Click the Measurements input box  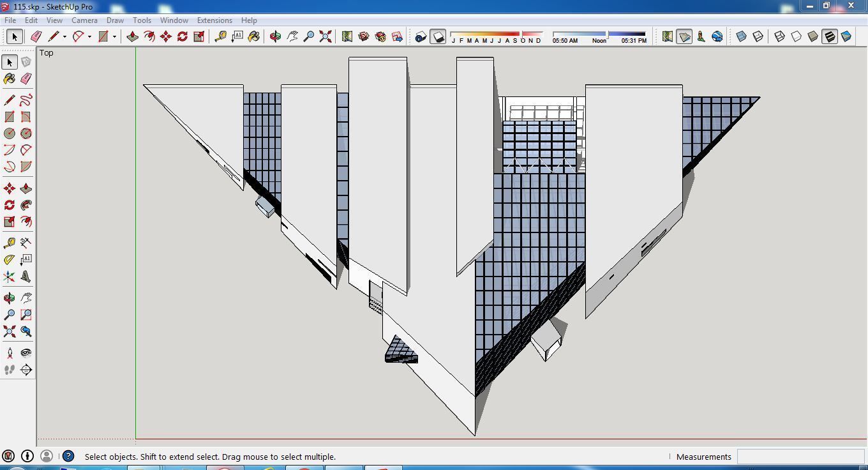[800, 457]
